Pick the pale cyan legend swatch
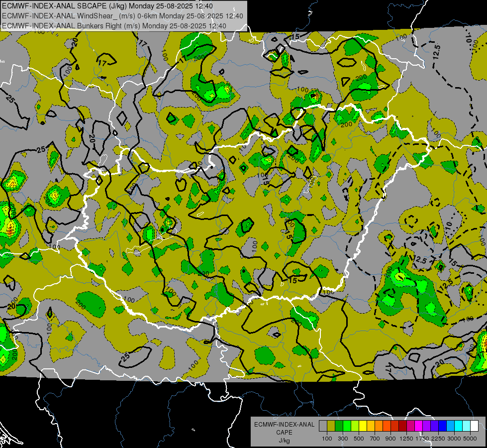 466,426
